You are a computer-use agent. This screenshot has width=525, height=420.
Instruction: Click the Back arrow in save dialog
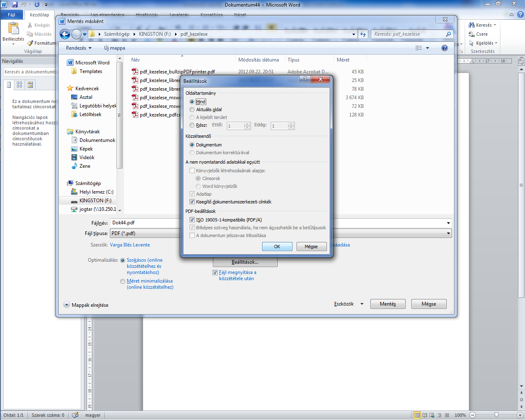65,34
